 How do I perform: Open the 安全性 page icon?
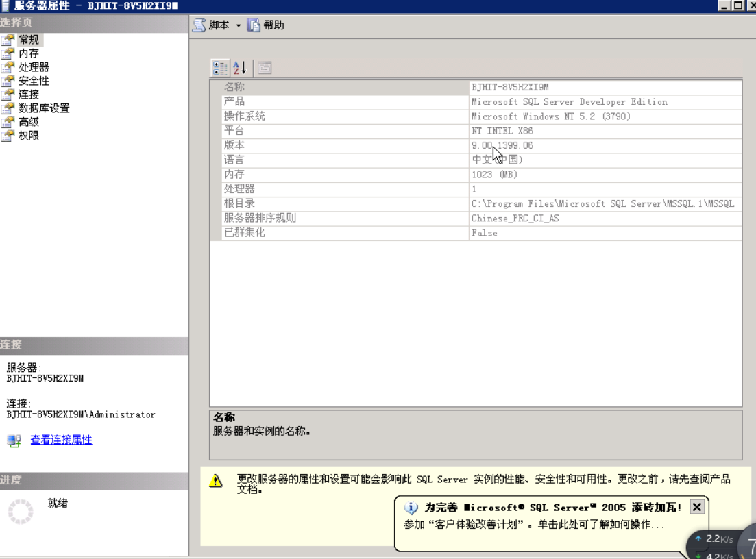(8, 81)
